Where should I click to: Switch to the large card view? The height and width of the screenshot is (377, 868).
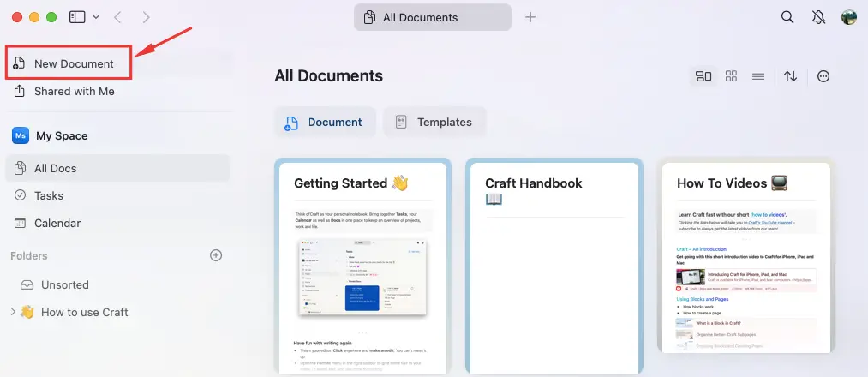pos(703,76)
